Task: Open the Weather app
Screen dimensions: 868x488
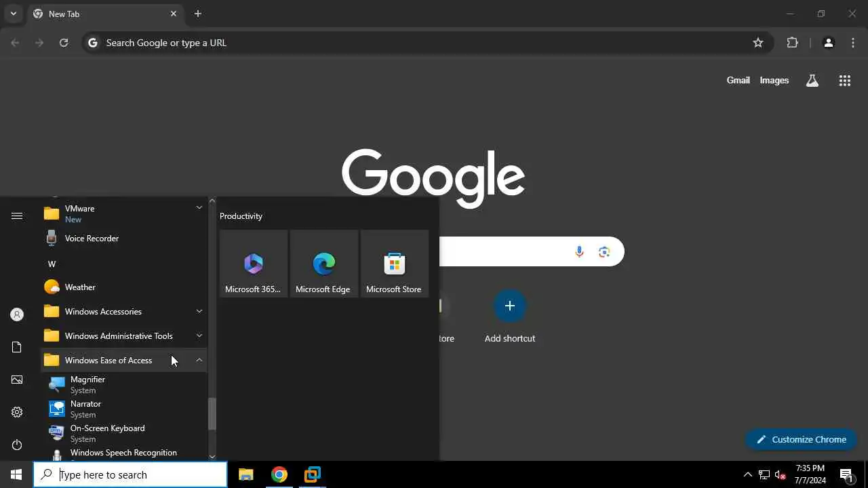Action: 124,287
